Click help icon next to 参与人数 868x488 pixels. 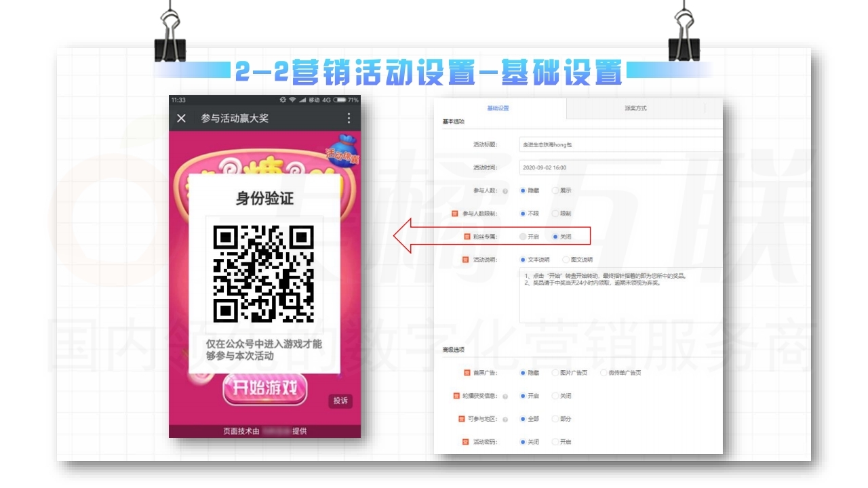coord(505,191)
